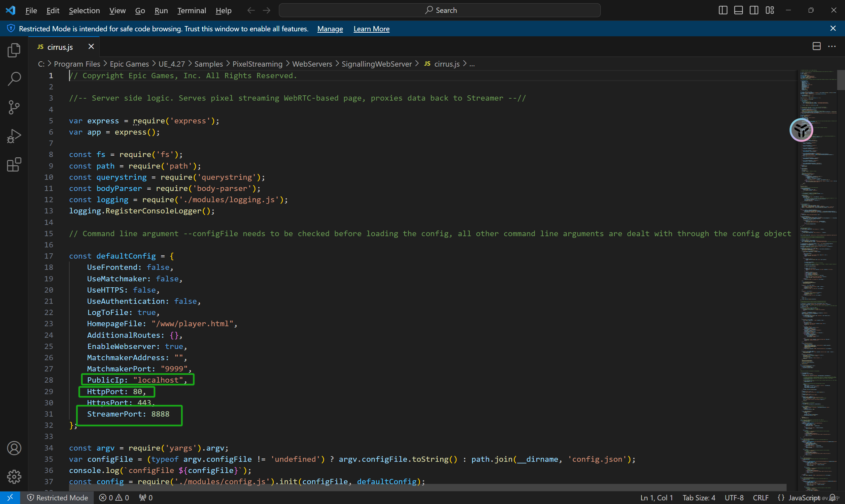Split the editor right

(x=817, y=46)
